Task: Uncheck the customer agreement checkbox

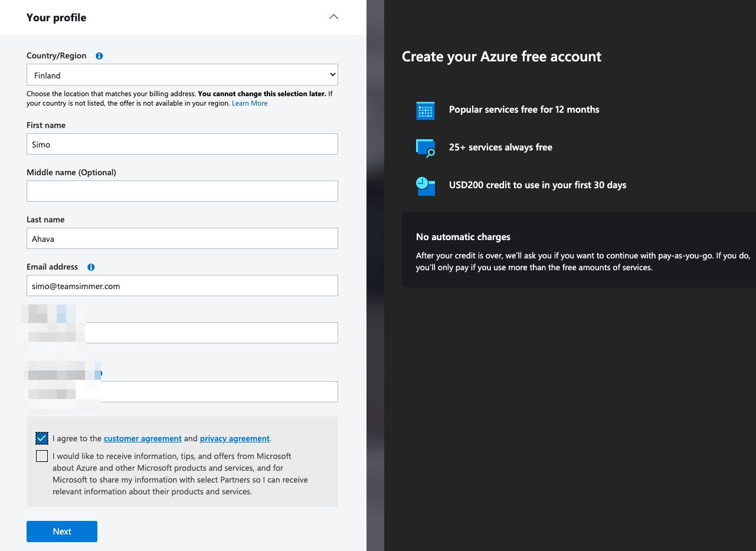Action: click(x=42, y=438)
